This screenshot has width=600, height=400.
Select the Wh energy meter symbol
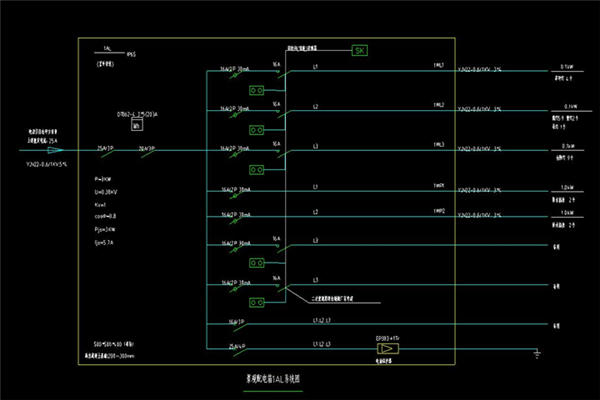137,124
